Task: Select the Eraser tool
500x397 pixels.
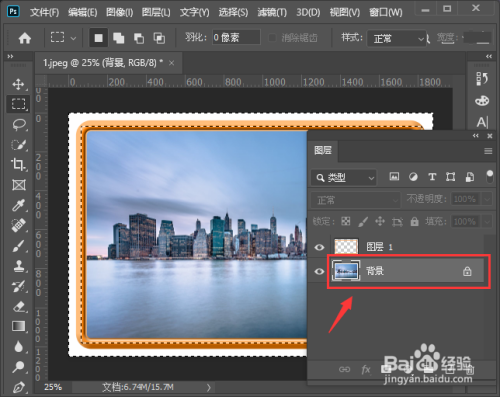Action: [x=18, y=306]
